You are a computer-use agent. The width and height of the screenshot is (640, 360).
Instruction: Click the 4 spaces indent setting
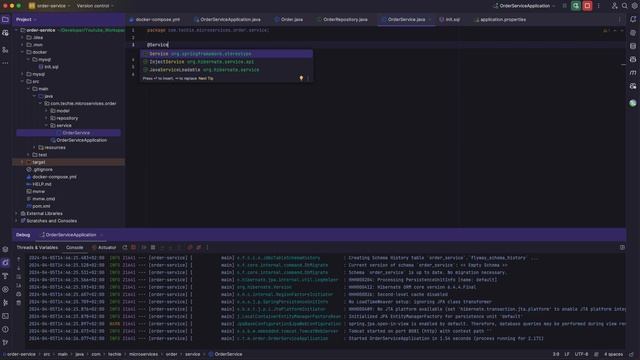(x=613, y=354)
